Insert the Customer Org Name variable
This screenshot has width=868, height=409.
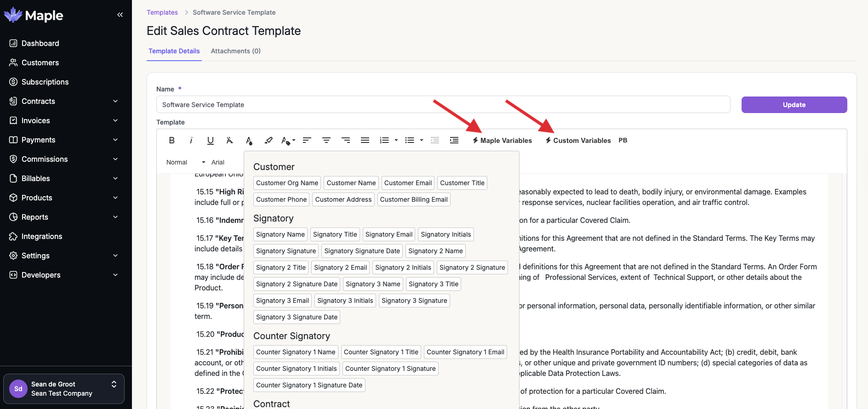pyautogui.click(x=287, y=183)
